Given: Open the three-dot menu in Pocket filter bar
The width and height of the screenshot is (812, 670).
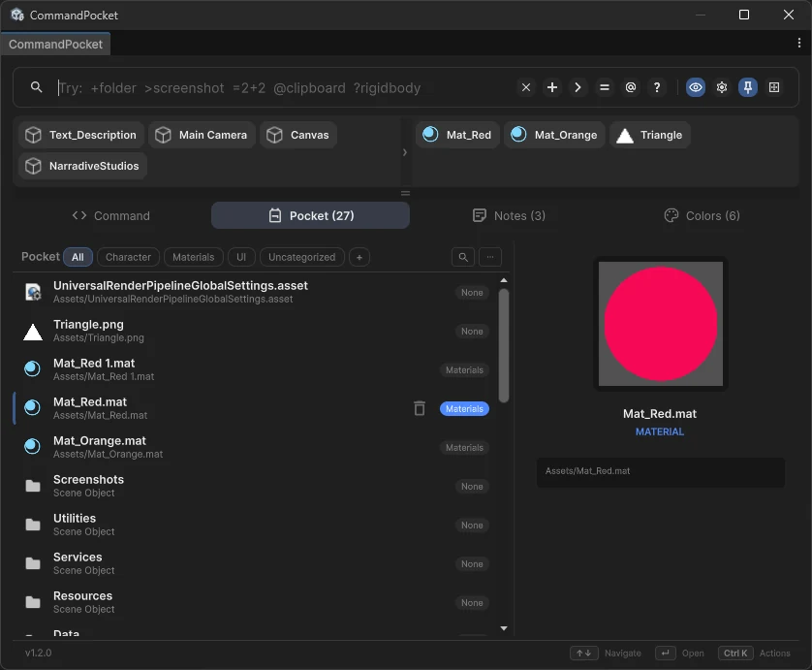Looking at the screenshot, I should 490,257.
